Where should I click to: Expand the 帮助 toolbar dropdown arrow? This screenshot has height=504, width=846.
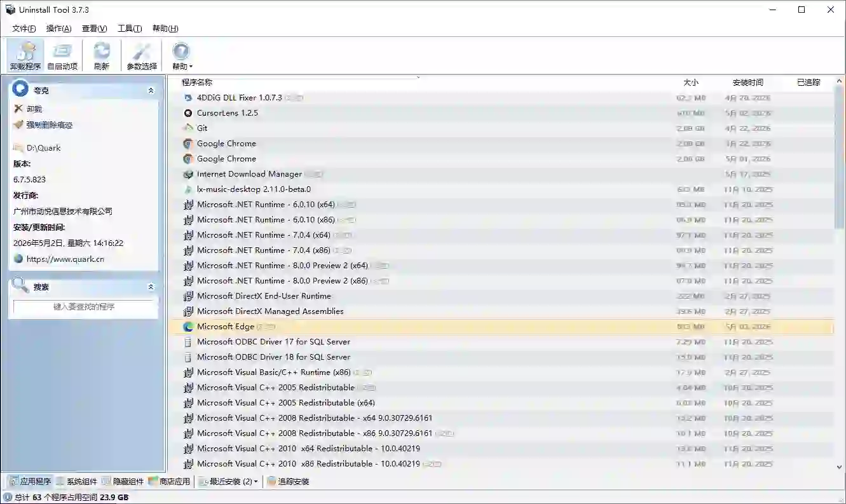click(x=191, y=67)
